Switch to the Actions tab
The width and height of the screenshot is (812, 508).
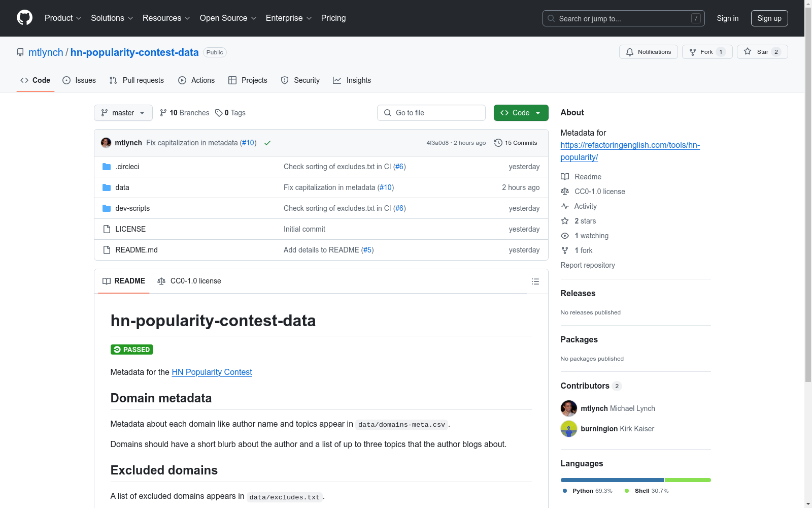(196, 80)
